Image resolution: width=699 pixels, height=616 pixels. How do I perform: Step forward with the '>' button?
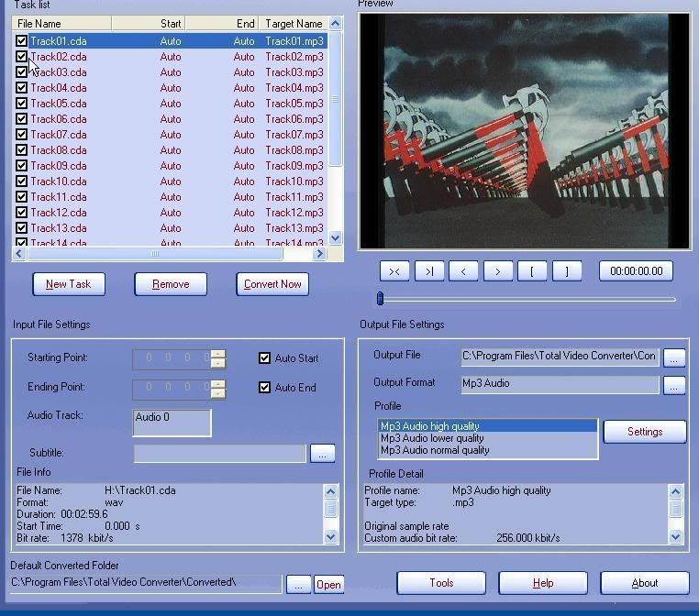(497, 271)
